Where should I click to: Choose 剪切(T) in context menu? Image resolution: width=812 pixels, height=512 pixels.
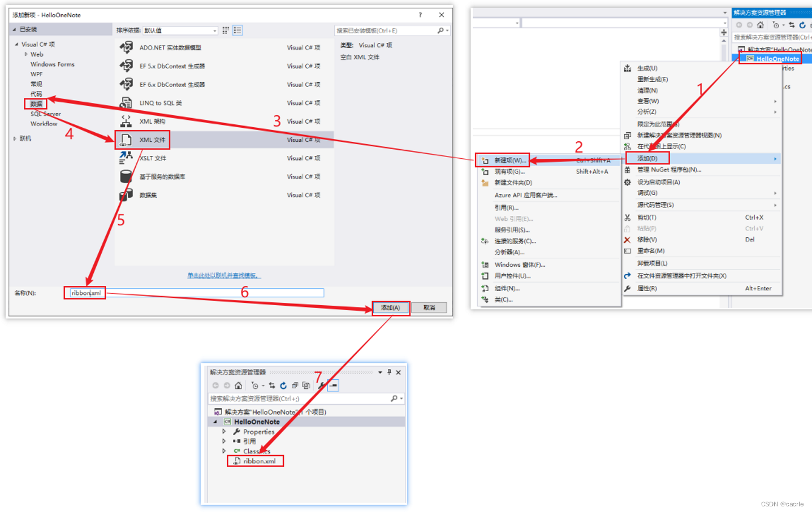coord(701,218)
